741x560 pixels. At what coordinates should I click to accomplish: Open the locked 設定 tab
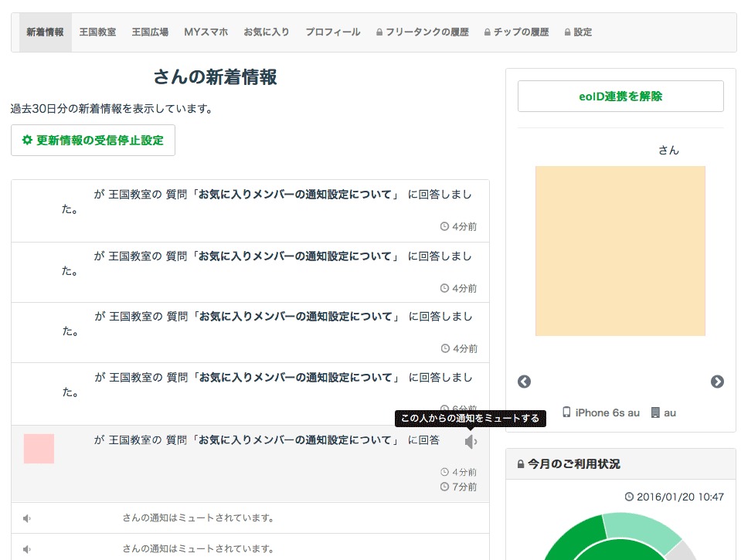click(x=579, y=32)
